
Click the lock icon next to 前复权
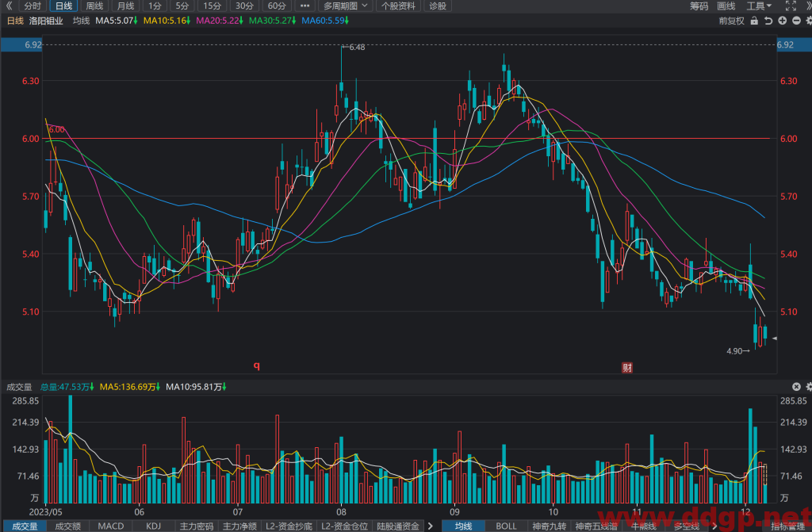[x=754, y=21]
